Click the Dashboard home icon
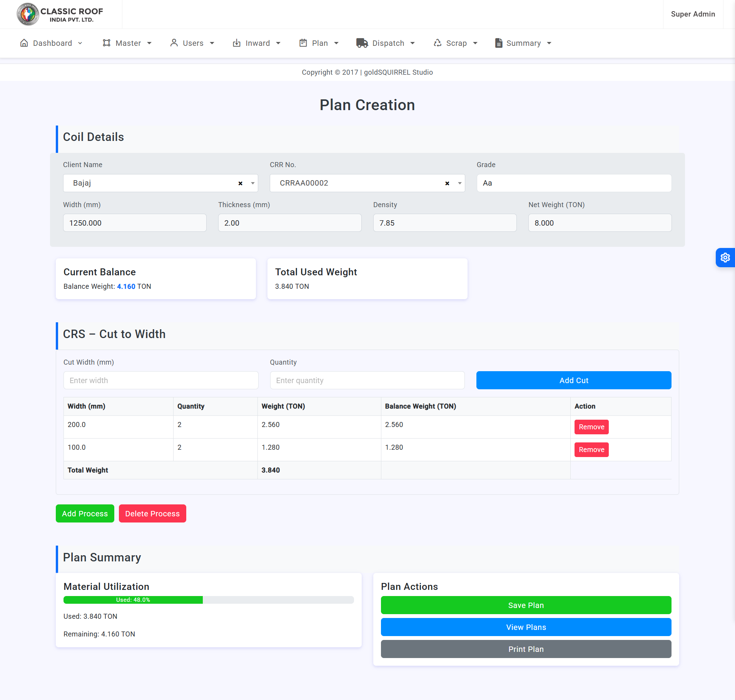Screen dimensions: 735x700 [x=24, y=43]
